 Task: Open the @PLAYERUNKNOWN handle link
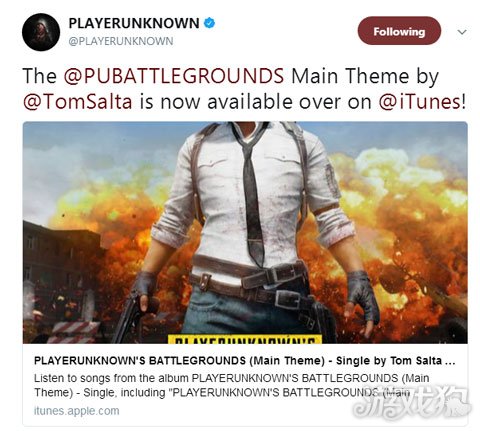pos(121,41)
